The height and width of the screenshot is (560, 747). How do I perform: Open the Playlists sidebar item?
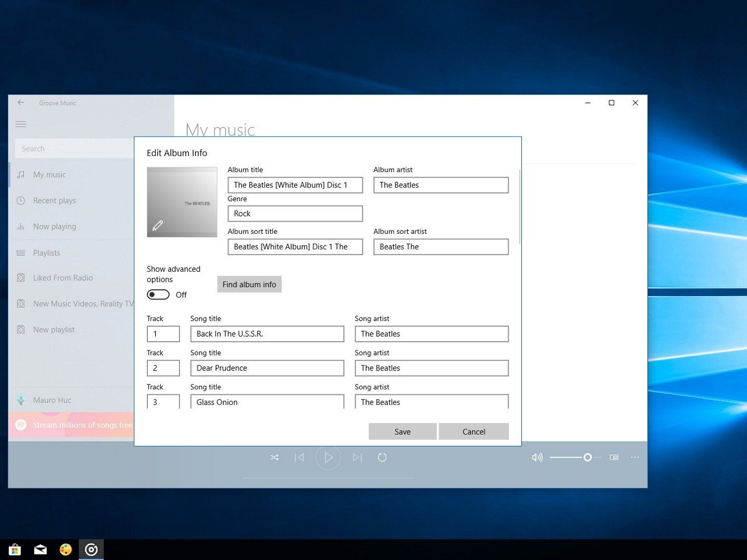[47, 253]
